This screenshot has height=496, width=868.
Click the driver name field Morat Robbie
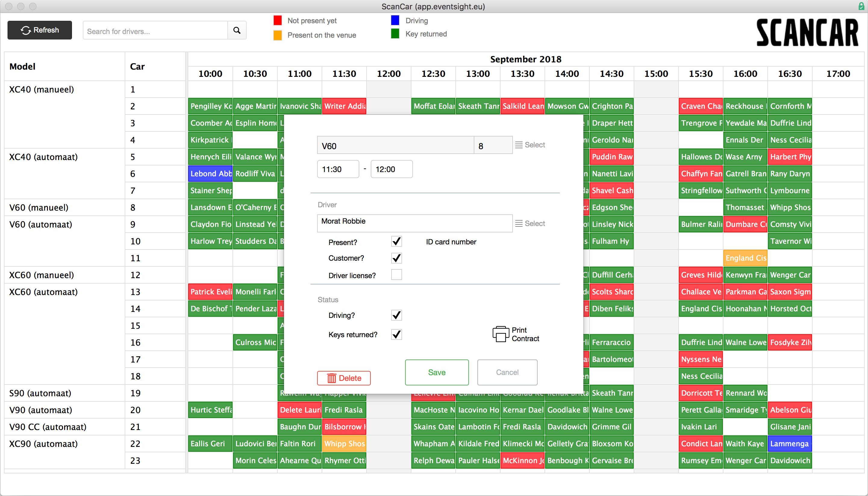415,223
